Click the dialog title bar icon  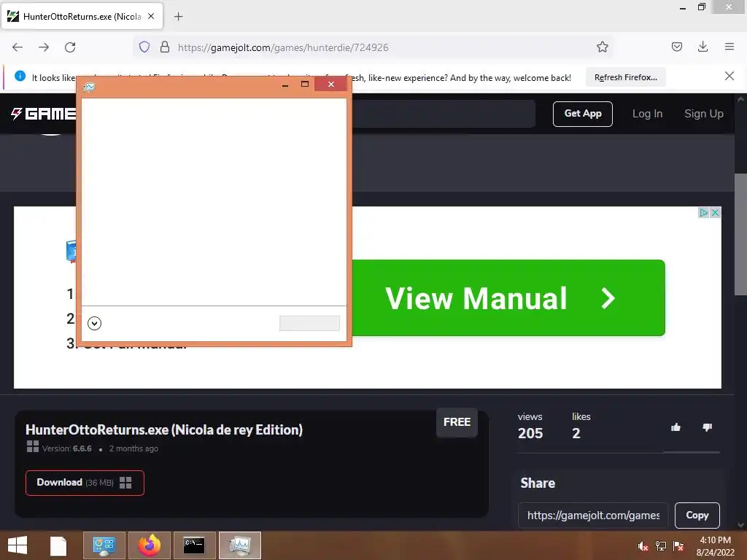(89, 87)
